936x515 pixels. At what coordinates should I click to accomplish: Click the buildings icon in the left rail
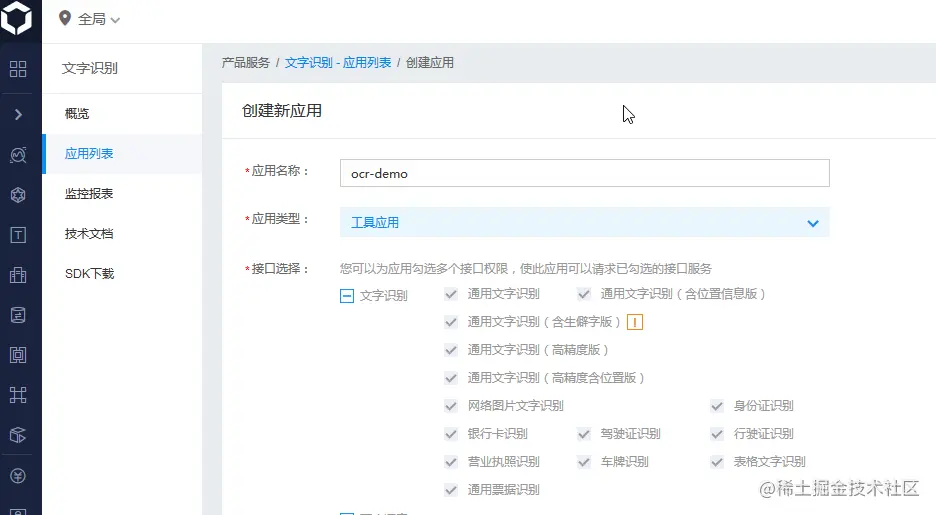click(18, 275)
